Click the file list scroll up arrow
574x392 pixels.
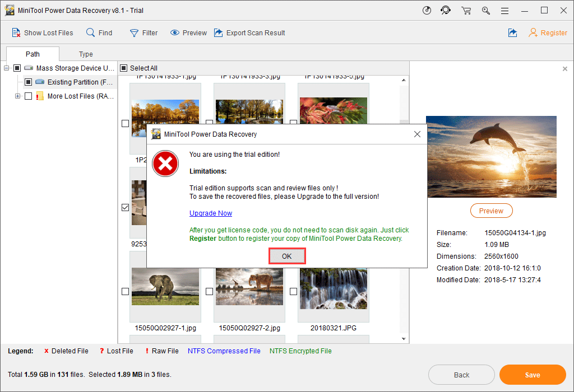coord(404,80)
